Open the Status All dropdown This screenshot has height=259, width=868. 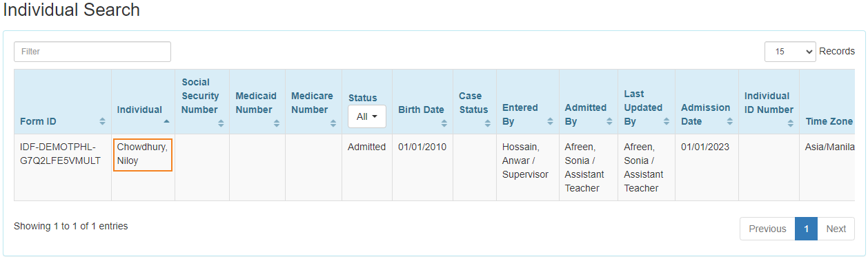pos(367,116)
